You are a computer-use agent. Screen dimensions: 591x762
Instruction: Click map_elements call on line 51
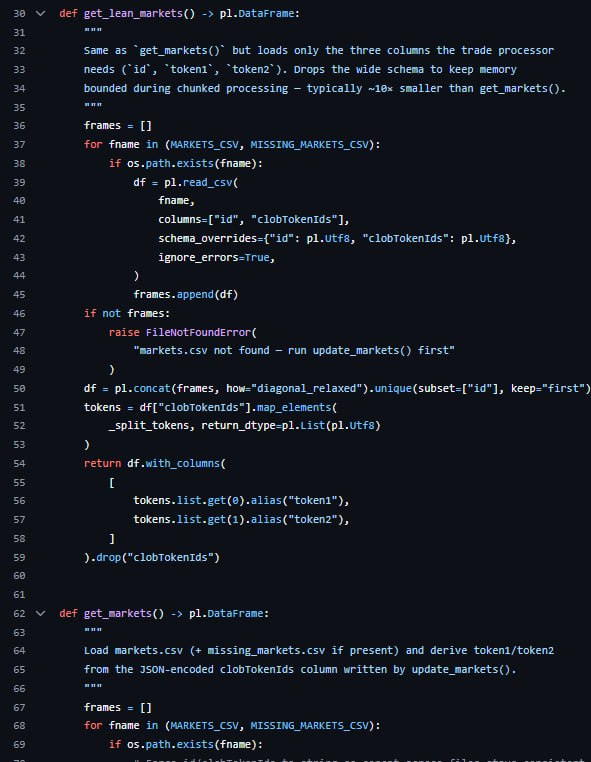[294, 408]
